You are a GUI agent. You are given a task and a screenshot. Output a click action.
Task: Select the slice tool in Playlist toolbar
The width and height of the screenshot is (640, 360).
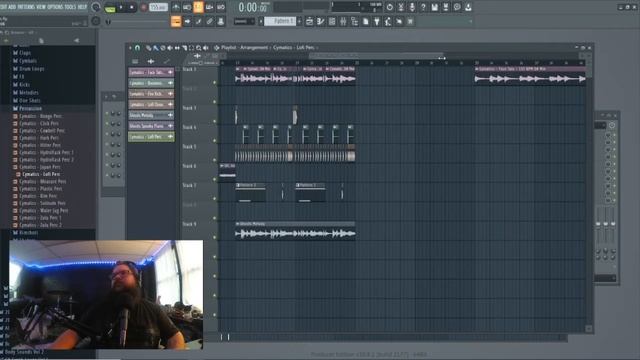[x=184, y=48]
